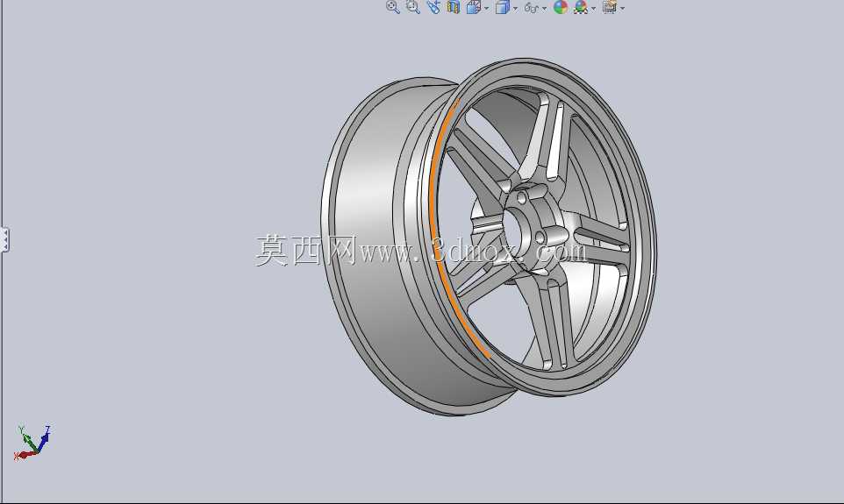844x504 pixels.
Task: Open the View Settings dropdown arrow
Action: tap(622, 8)
